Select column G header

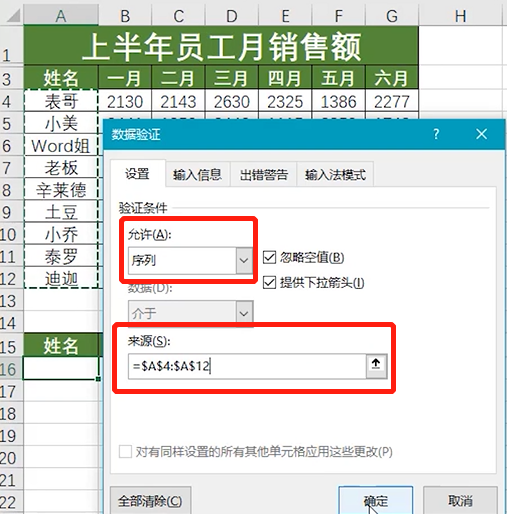click(392, 15)
